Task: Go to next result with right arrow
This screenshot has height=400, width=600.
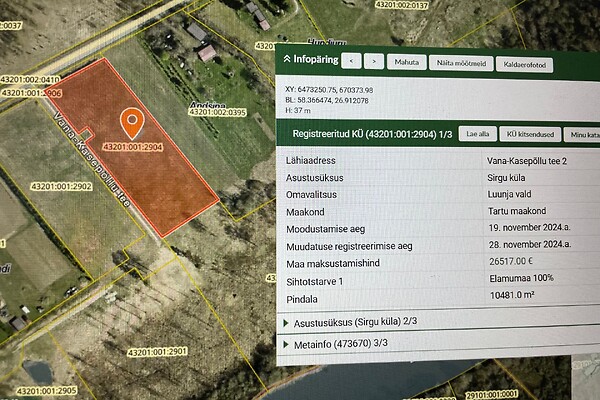Action: coord(373,61)
